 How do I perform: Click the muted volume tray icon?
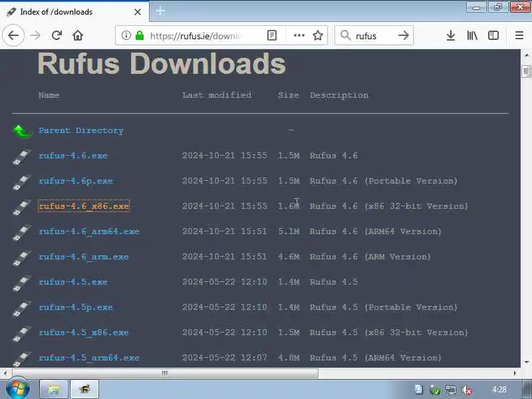pos(467,390)
